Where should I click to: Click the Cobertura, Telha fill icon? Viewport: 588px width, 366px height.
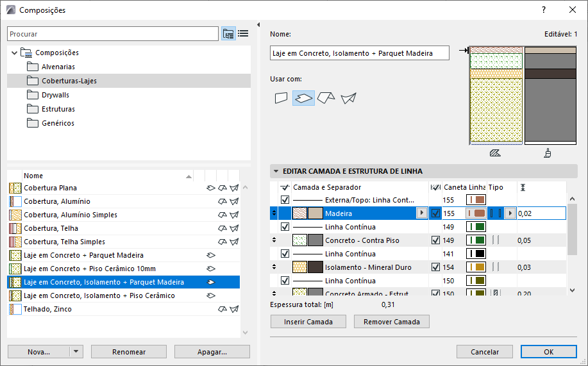[15, 228]
